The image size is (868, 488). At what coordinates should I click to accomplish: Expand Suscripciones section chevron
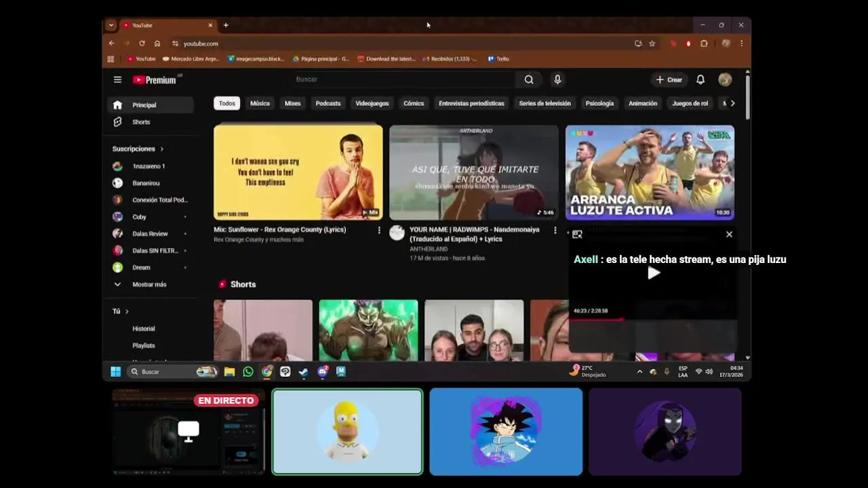coord(161,149)
